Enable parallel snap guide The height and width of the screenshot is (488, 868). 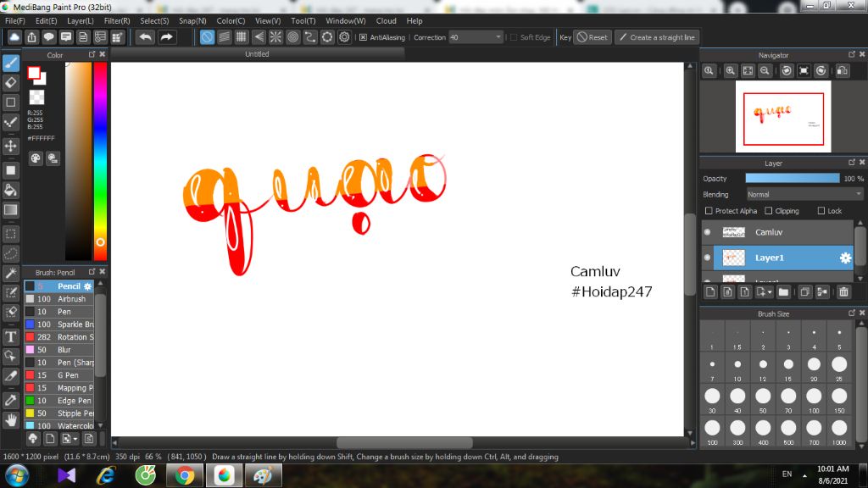[x=224, y=37]
